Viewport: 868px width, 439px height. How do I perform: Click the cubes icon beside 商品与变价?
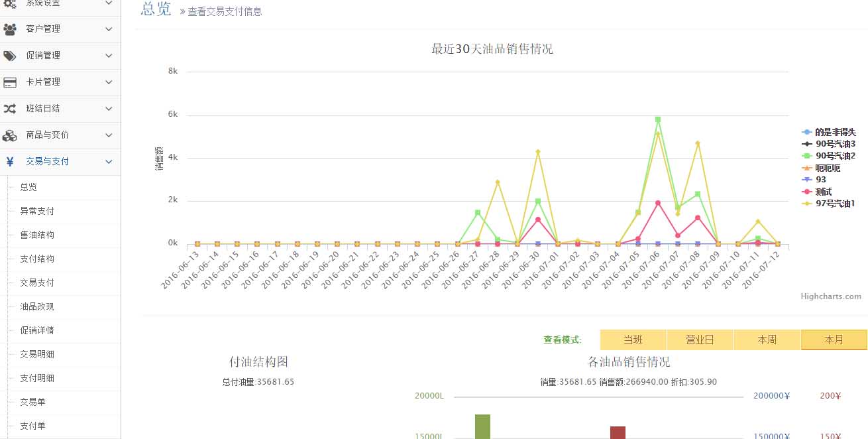10,135
